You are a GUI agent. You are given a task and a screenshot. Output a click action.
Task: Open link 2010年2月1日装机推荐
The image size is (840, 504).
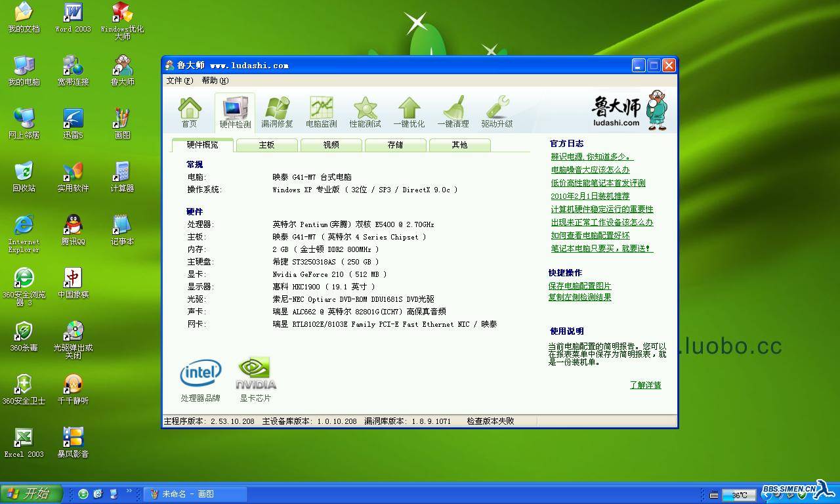590,196
